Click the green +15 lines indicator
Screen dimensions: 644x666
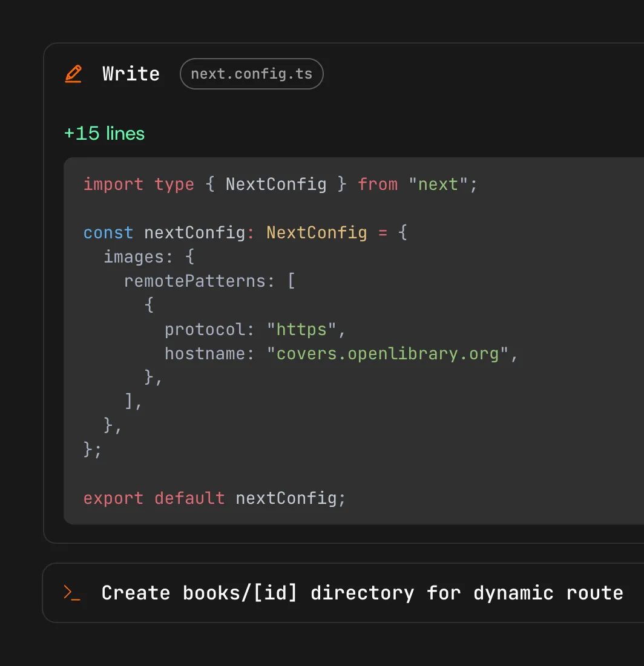(104, 133)
